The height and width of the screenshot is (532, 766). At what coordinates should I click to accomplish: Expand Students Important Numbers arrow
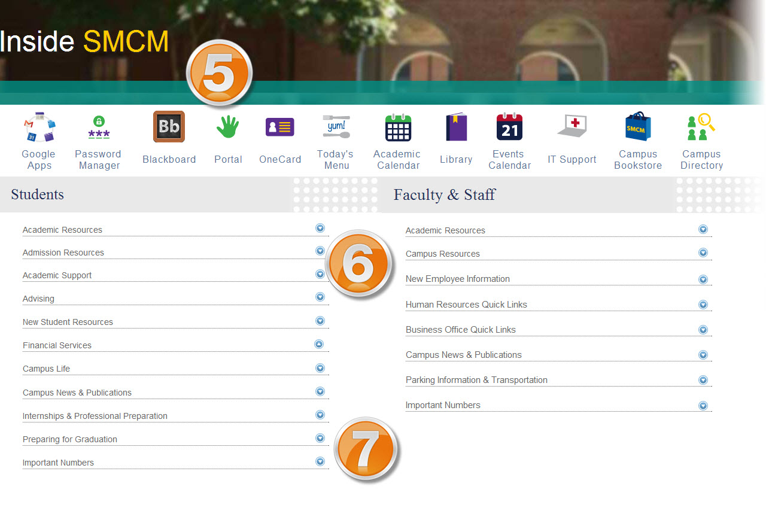point(320,461)
